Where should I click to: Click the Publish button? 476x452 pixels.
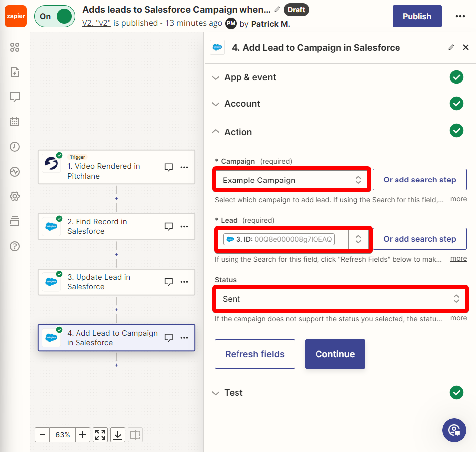click(417, 16)
